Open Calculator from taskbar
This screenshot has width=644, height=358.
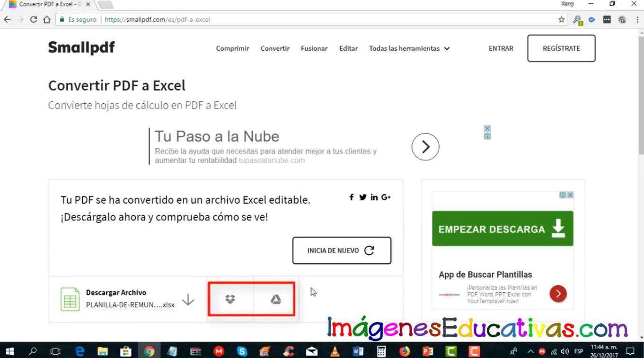click(x=381, y=351)
